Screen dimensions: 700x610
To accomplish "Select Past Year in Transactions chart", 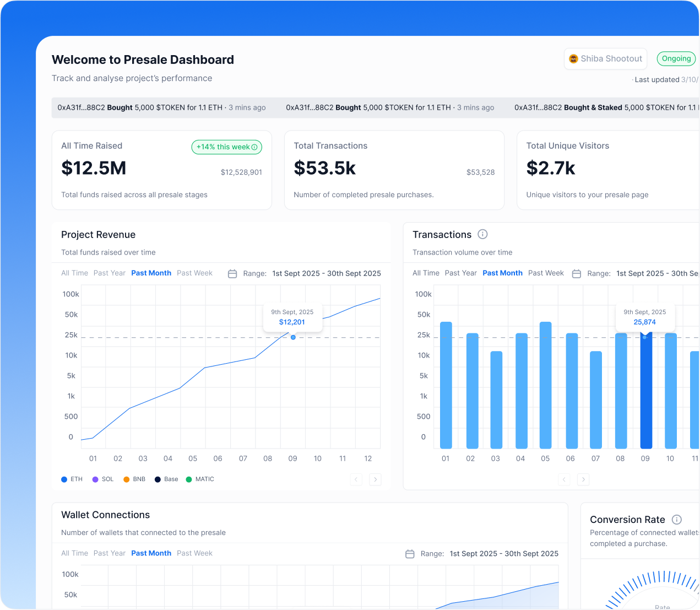I will tap(461, 273).
